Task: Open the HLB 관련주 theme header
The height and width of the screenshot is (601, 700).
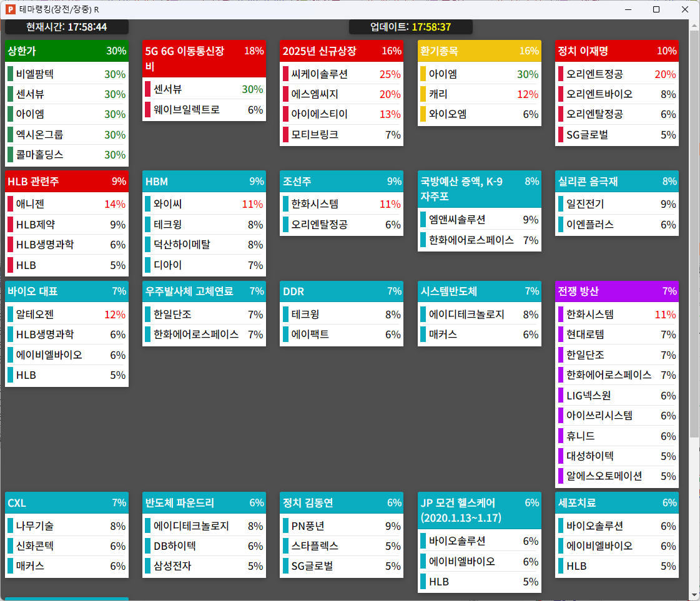Action: point(67,181)
